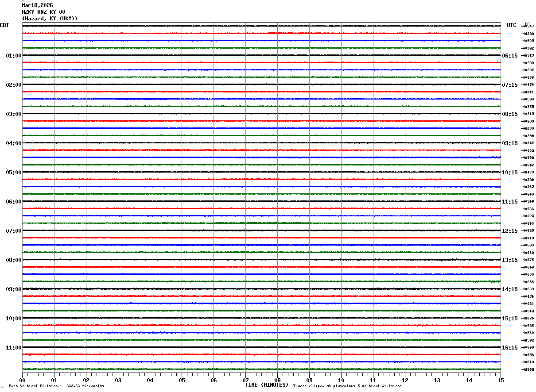This screenshot has height=392, width=536.
Task: Click the CDT timezone header label
Action: (x=4, y=25)
